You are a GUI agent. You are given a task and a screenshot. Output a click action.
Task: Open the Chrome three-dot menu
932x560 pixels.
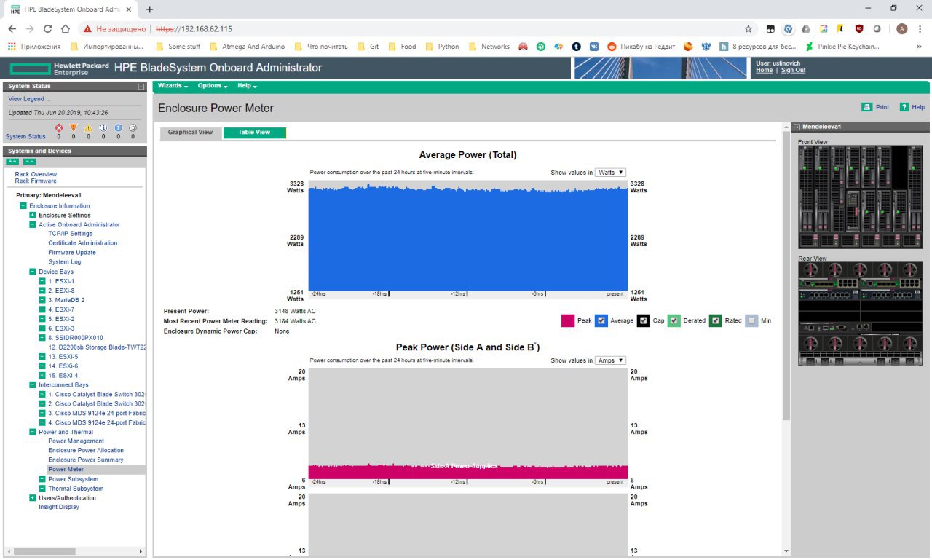(x=920, y=29)
